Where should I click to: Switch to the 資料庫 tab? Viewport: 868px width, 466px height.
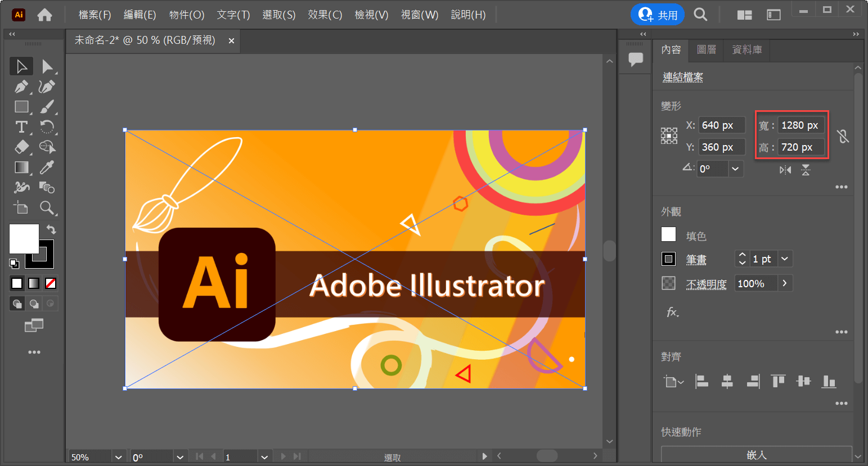(747, 49)
